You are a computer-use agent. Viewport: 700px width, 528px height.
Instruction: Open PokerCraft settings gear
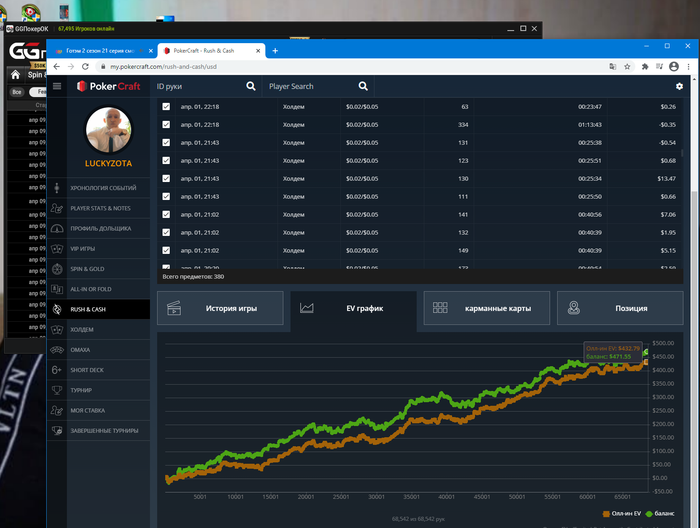(679, 86)
